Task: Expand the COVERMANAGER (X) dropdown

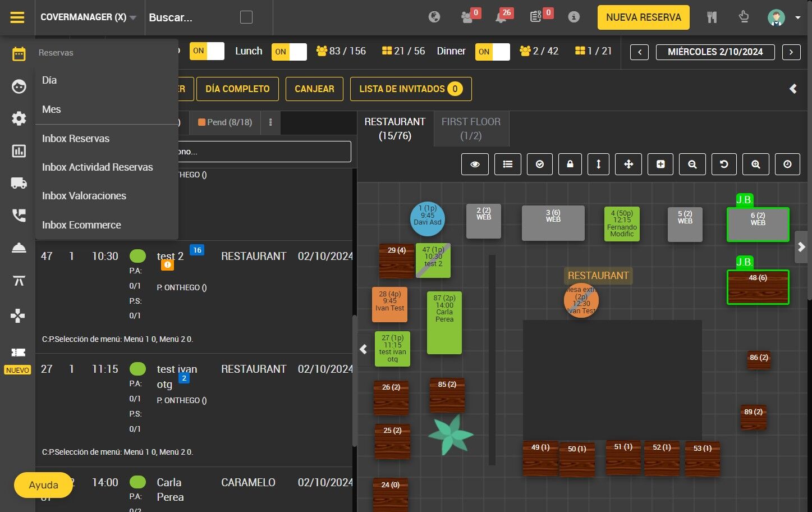Action: [x=89, y=17]
